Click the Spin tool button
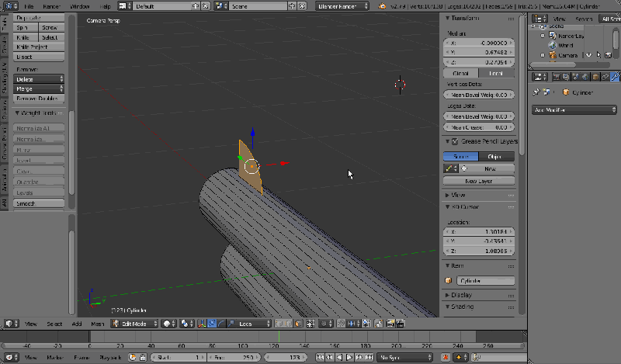The image size is (621, 364). 26,27
